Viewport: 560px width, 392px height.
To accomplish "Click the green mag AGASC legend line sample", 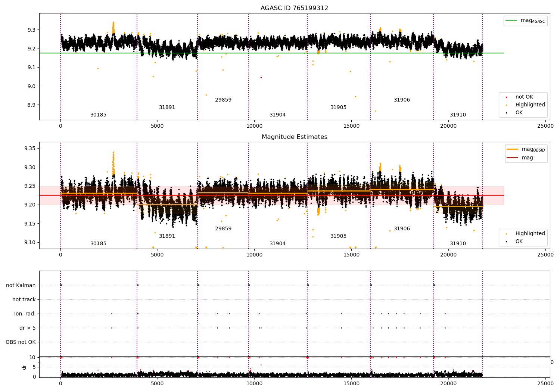I will click(x=511, y=21).
